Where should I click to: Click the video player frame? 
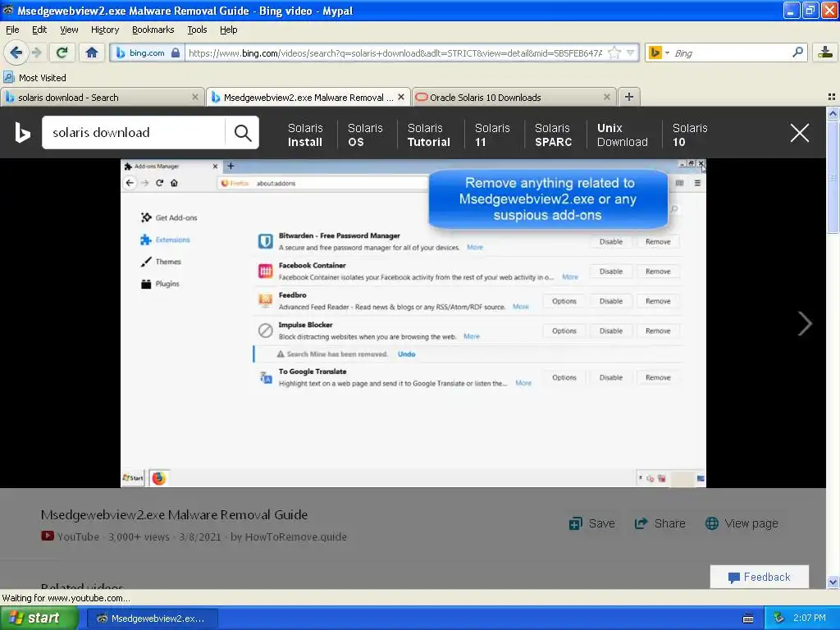click(413, 323)
